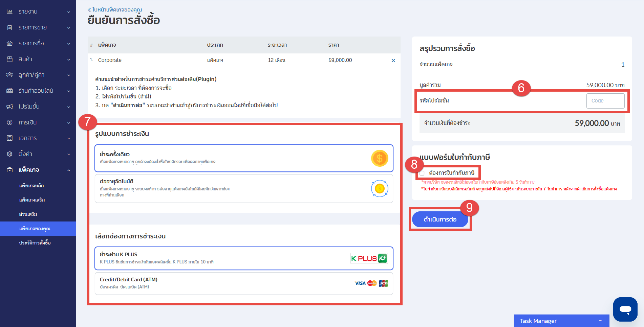The image size is (644, 327).
Task: Select the automatic renewal payment option
Action: click(244, 188)
